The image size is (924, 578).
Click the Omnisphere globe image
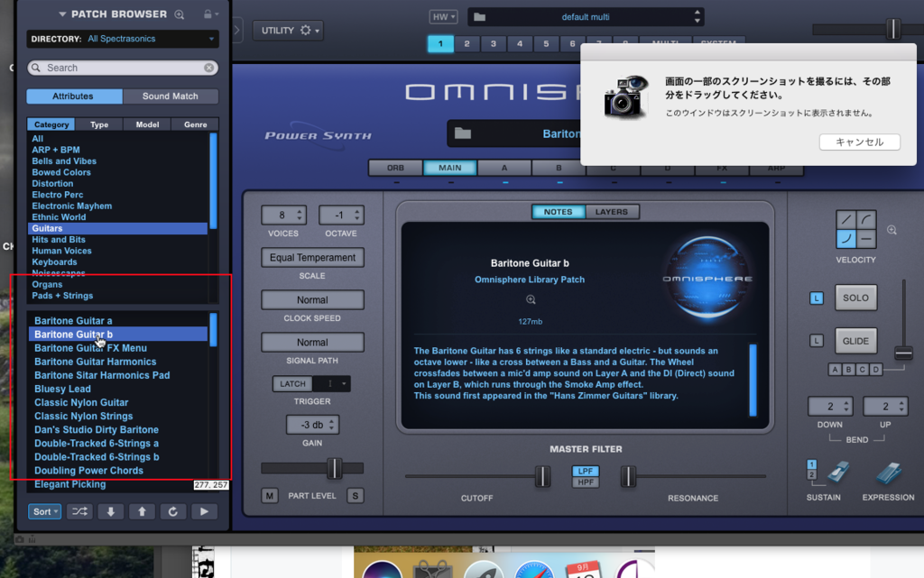(x=707, y=277)
